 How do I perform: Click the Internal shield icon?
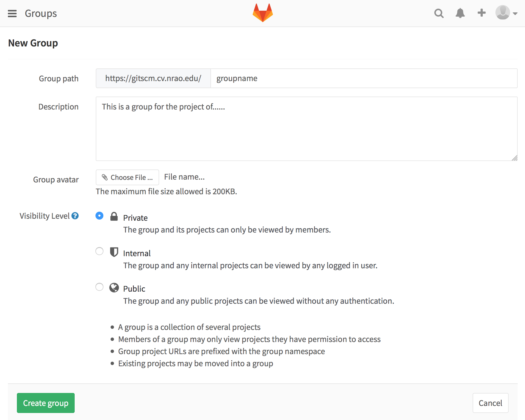(x=114, y=252)
